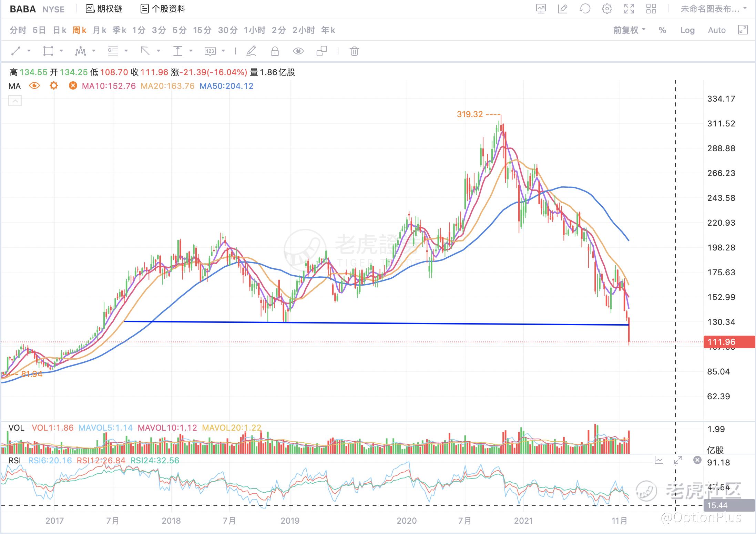Open the 期权链 options chain
The image size is (756, 534).
point(104,9)
